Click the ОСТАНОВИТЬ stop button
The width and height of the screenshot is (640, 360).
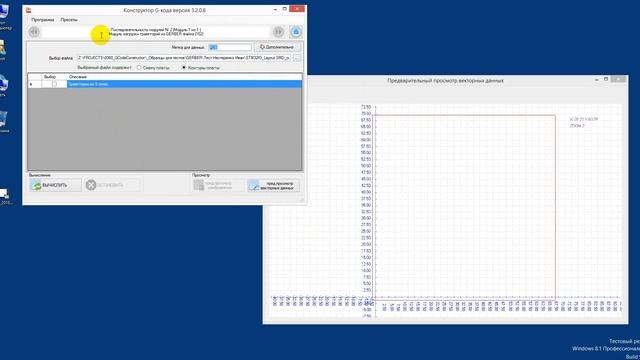(x=112, y=185)
